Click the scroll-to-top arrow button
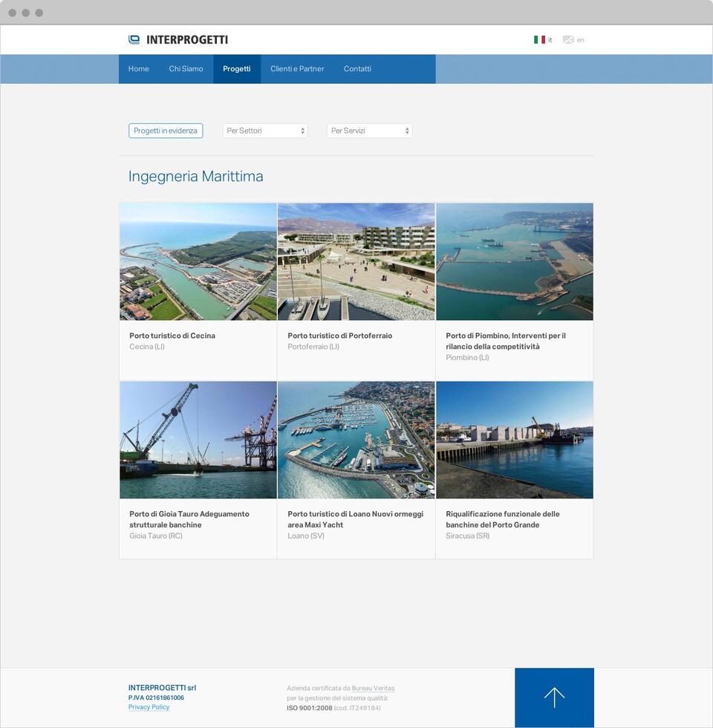 554,698
